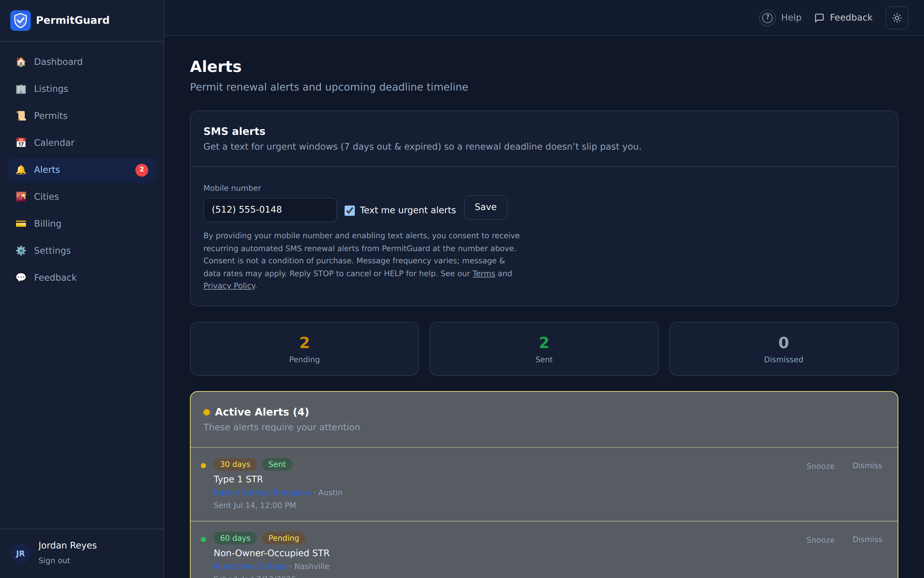
Task: Click the Type 1 STR title
Action: click(x=238, y=479)
